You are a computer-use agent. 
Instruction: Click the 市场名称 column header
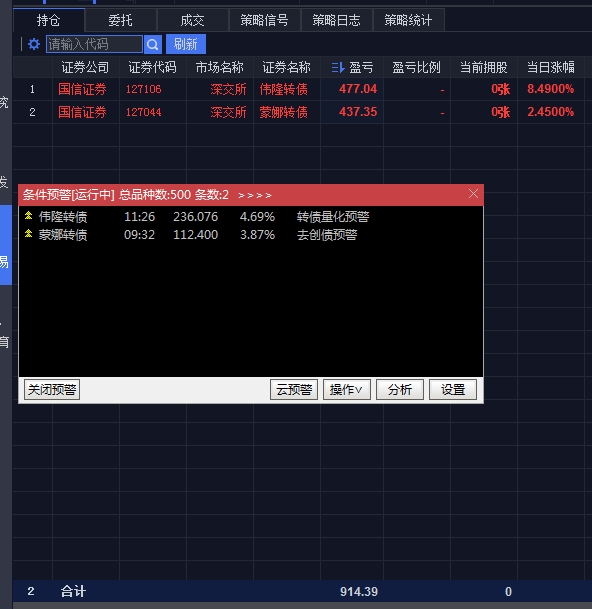click(219, 68)
